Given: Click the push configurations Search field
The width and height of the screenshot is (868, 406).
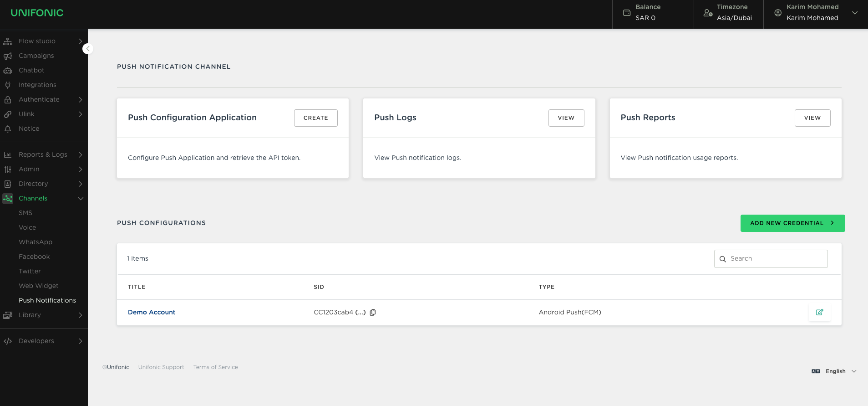Looking at the screenshot, I should (771, 259).
